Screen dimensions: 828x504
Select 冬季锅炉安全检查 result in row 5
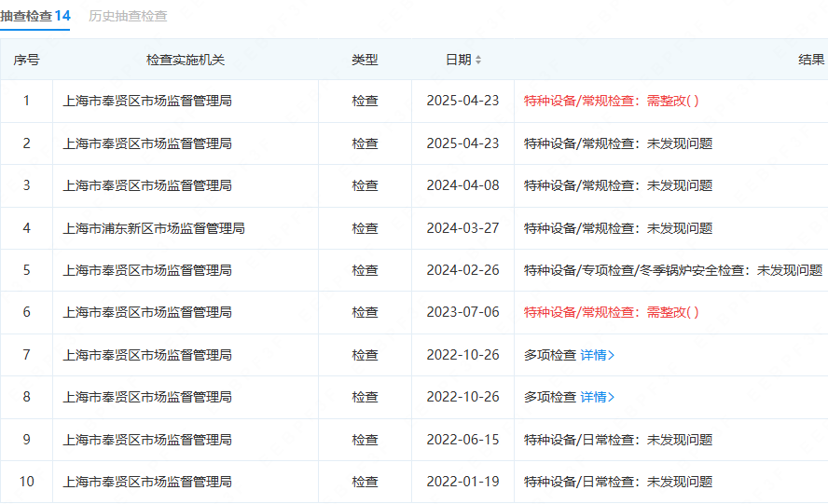(x=673, y=270)
